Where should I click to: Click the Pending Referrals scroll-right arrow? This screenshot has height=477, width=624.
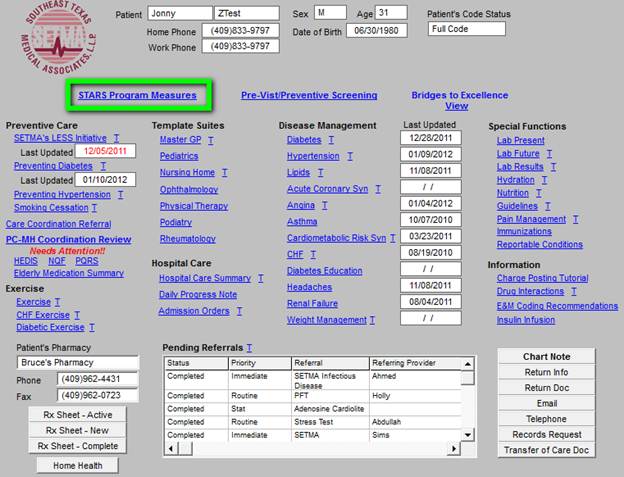(454, 449)
